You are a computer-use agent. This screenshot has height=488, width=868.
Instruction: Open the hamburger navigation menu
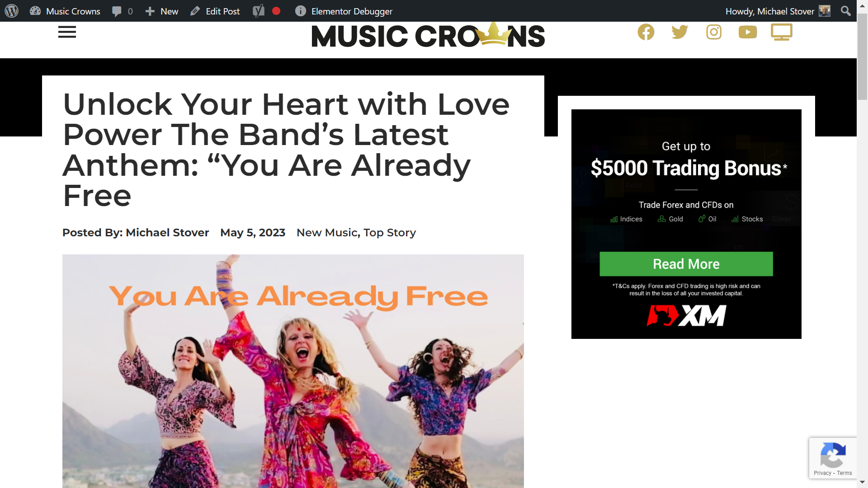click(67, 32)
